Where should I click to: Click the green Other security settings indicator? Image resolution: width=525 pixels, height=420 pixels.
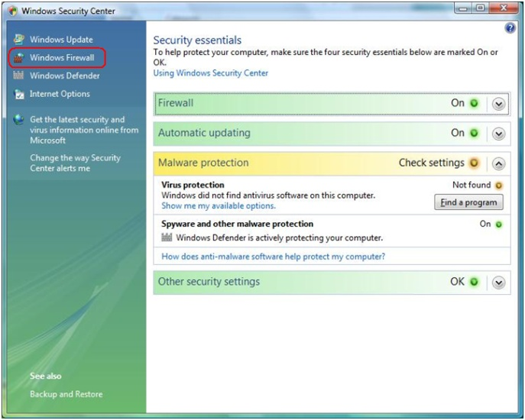474,282
